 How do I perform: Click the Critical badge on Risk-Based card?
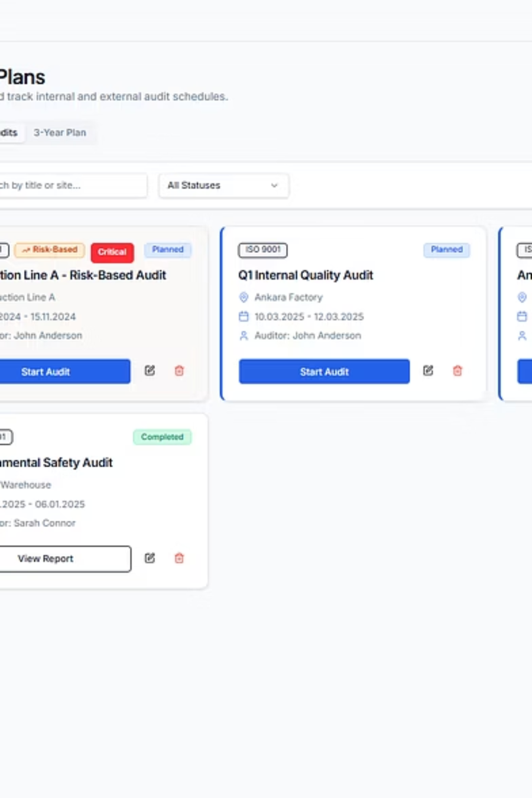tap(112, 252)
